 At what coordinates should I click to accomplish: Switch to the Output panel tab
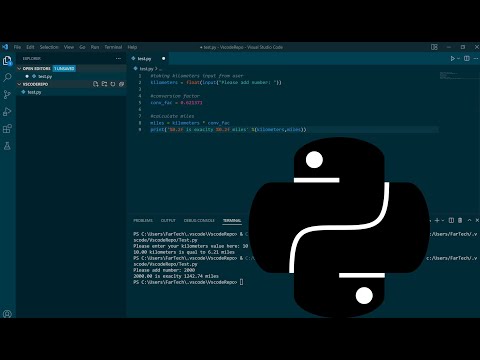click(168, 220)
